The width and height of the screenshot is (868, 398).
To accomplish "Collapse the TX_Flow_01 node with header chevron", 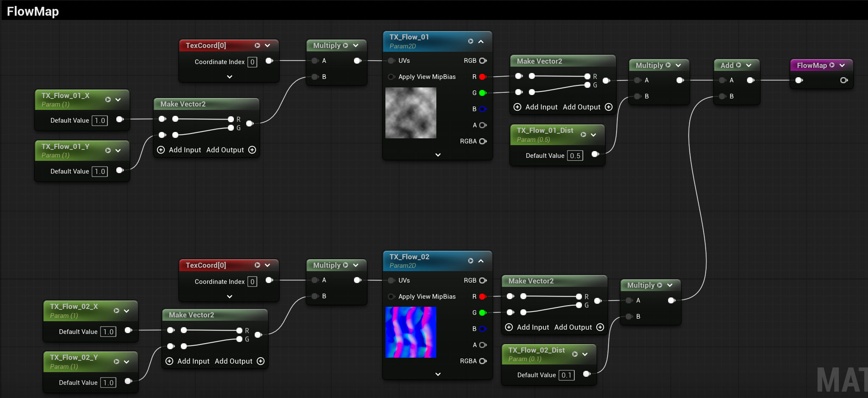I will coord(481,42).
